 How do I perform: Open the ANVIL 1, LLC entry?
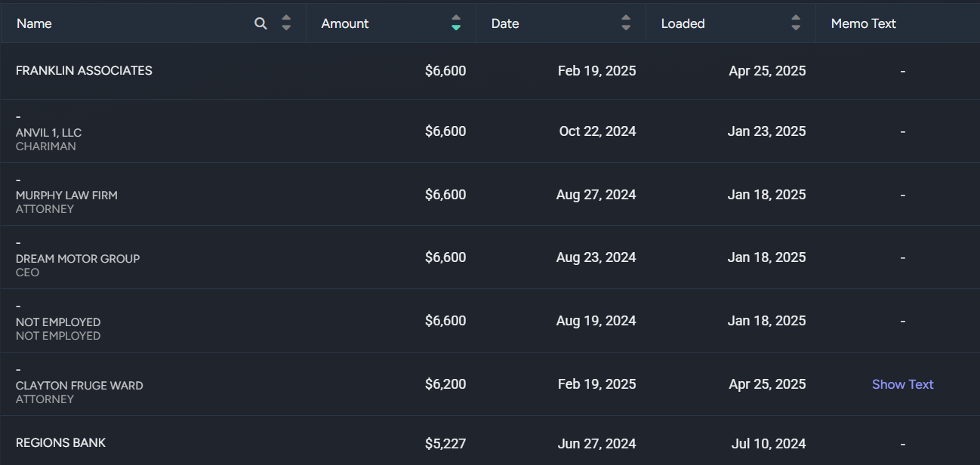pyautogui.click(x=48, y=132)
